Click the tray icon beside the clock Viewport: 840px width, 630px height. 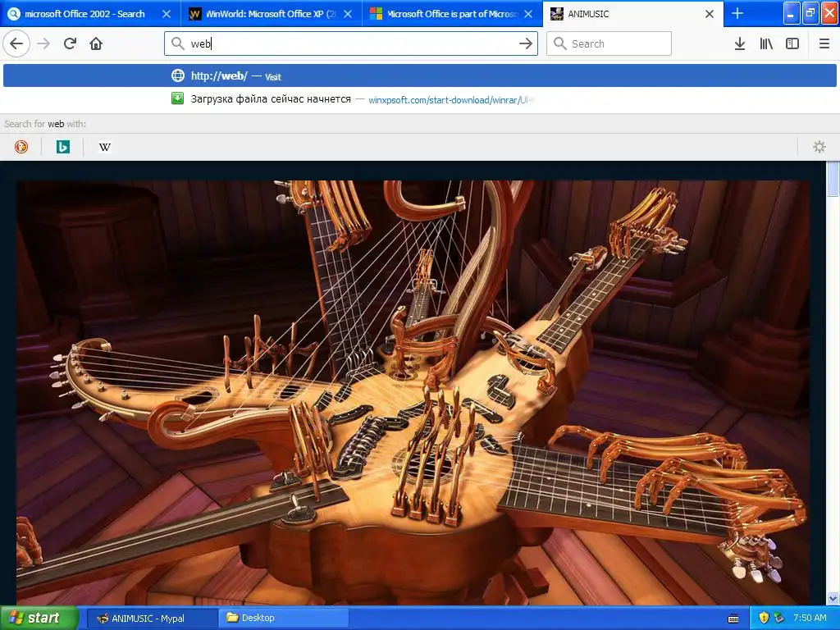(779, 619)
